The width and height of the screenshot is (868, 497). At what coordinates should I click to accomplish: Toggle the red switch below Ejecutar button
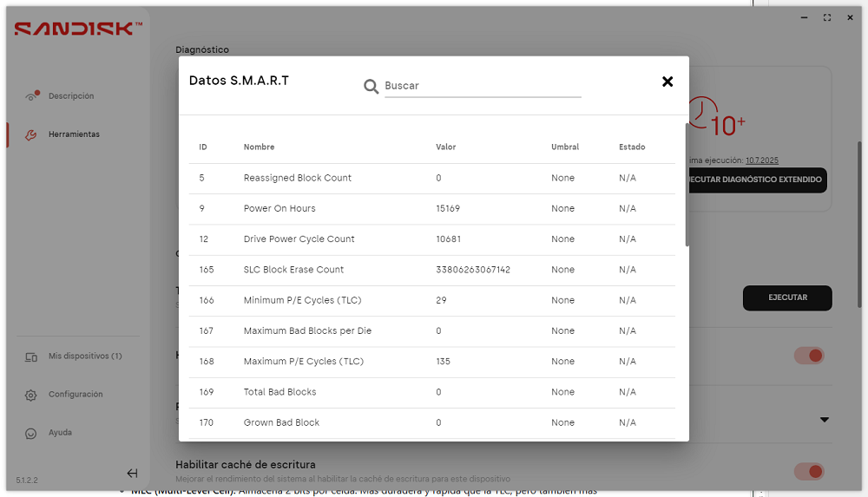pyautogui.click(x=809, y=356)
